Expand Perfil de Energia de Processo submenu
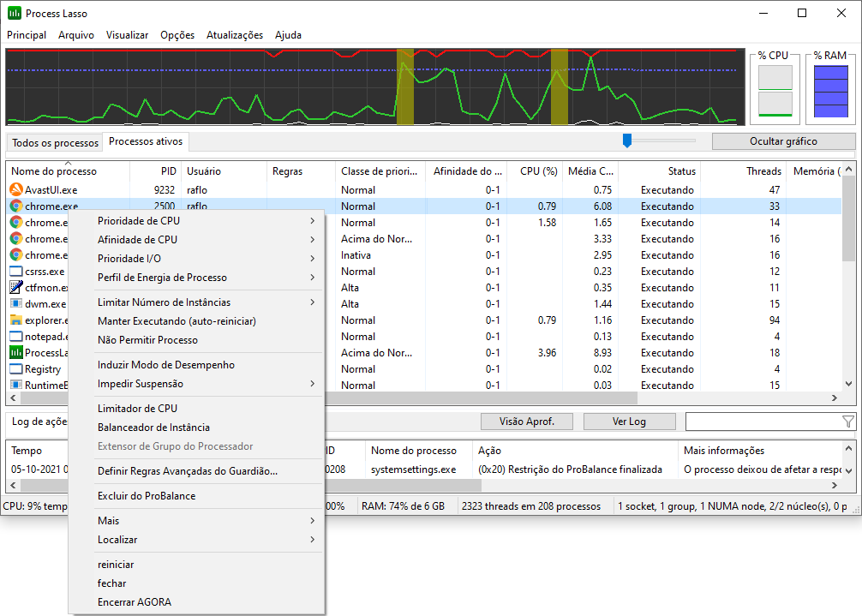The width and height of the screenshot is (862, 616). coord(312,278)
